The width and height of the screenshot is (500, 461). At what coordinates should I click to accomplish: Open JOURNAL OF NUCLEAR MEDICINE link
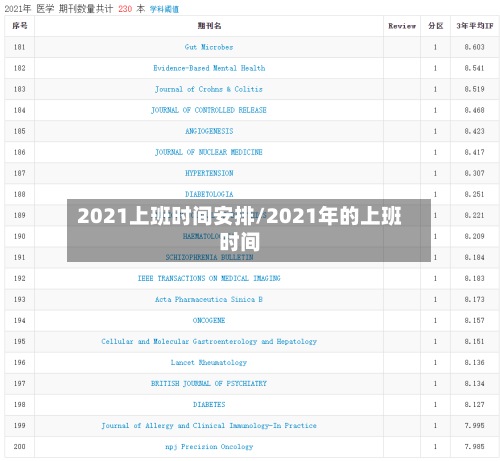click(209, 152)
